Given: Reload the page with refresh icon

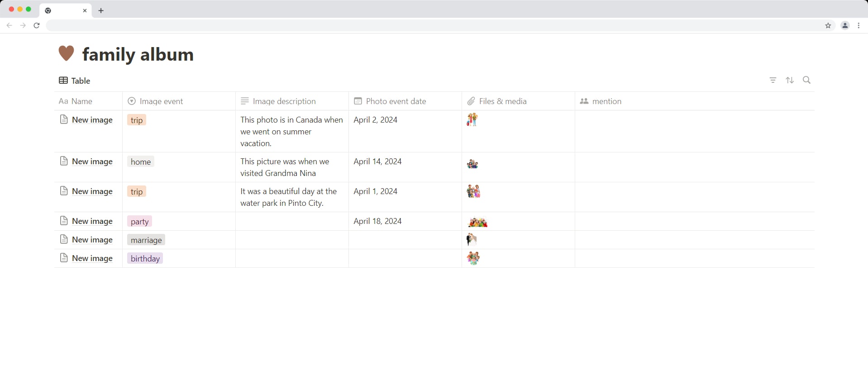Looking at the screenshot, I should [37, 25].
